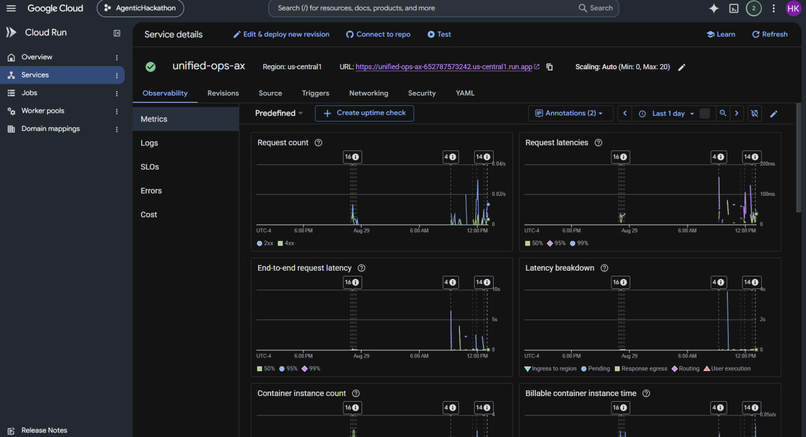
Task: Open help for Request latencies chart
Action: [x=598, y=142]
